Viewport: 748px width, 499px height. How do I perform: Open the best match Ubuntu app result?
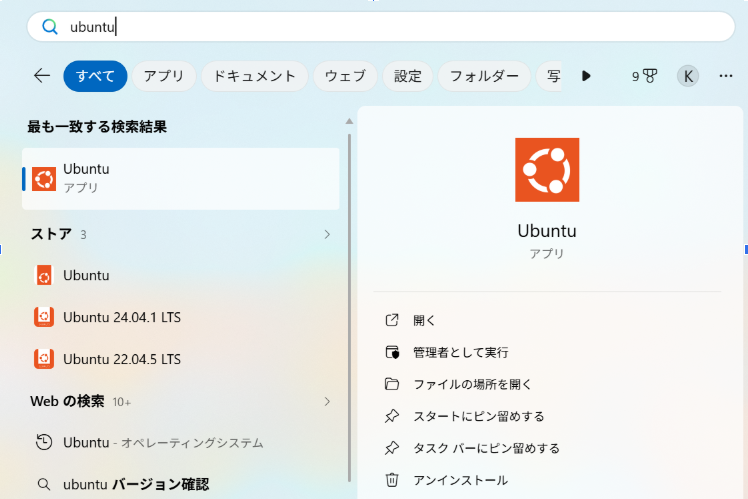pyautogui.click(x=181, y=178)
